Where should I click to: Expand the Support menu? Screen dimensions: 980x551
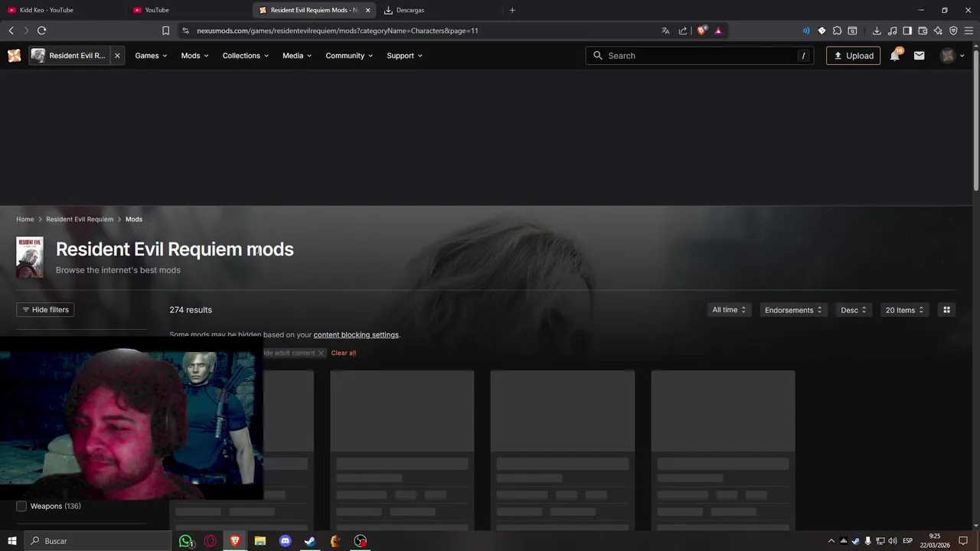pyautogui.click(x=404, y=56)
